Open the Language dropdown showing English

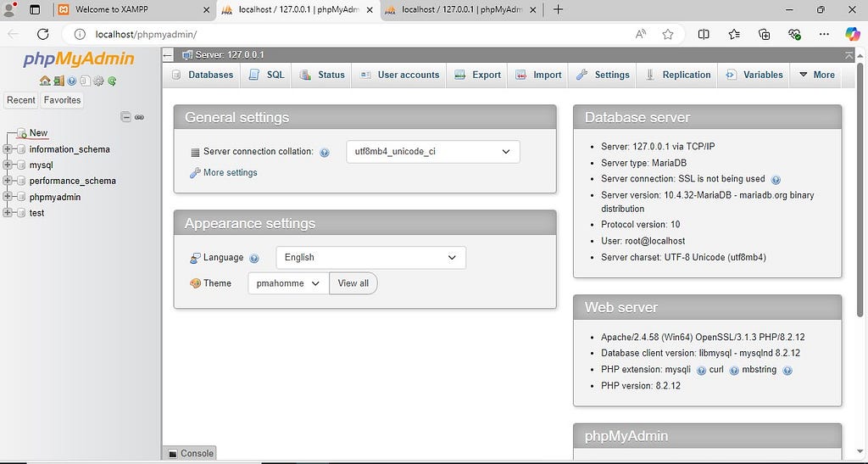coord(371,258)
